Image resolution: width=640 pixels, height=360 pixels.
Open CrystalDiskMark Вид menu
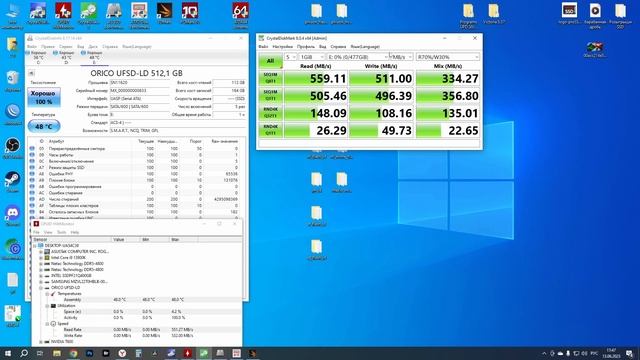322,47
